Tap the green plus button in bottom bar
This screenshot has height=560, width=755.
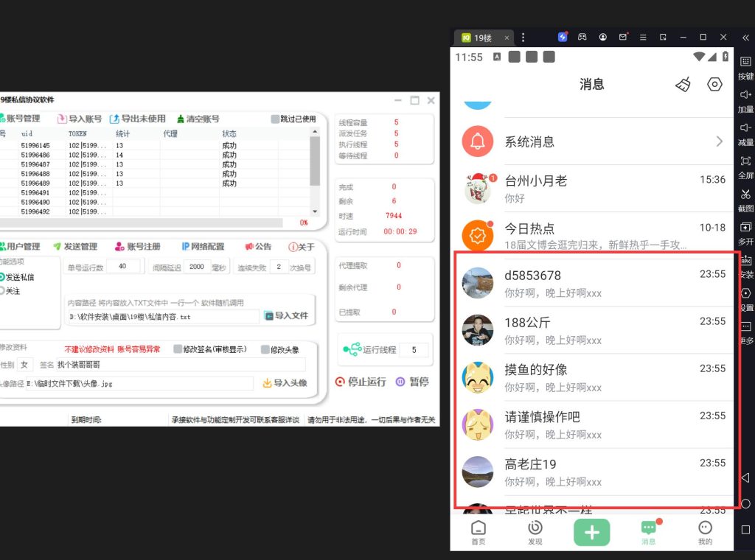coord(591,531)
